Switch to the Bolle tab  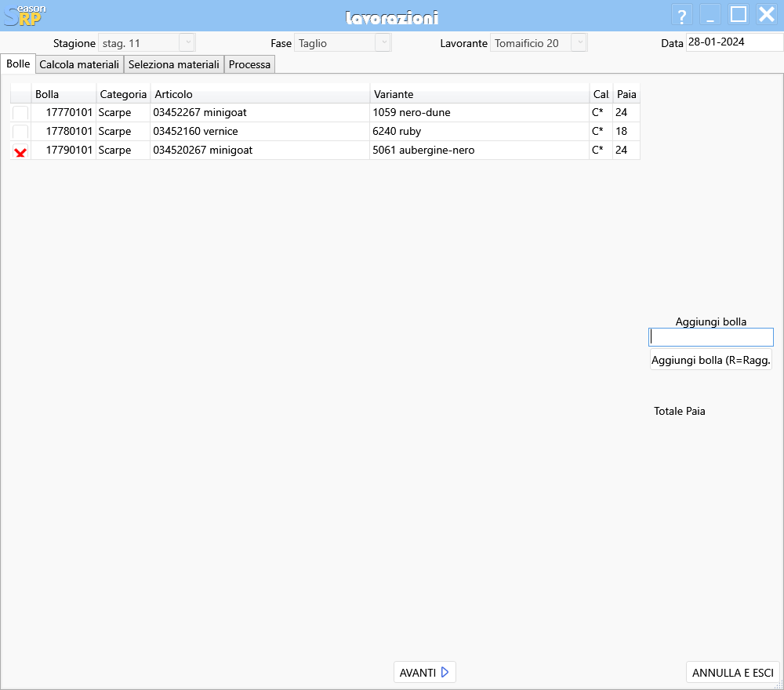[18, 64]
